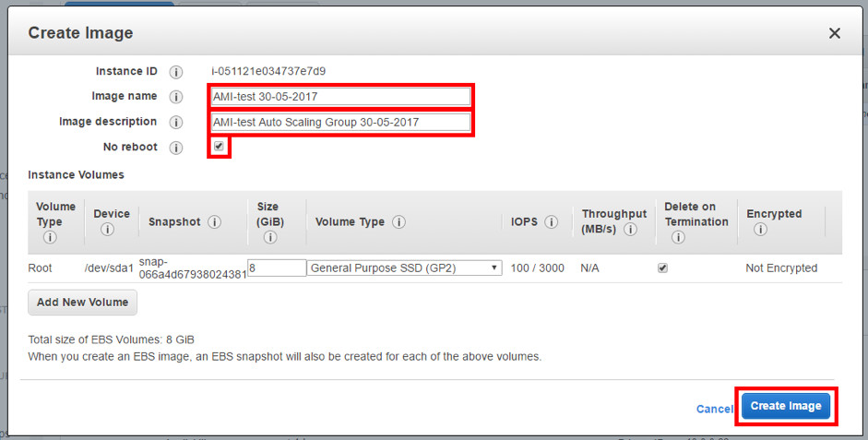Toggle Delete on Termination checkbox for root volume
Screen dimensions: 868x440
click(x=662, y=268)
